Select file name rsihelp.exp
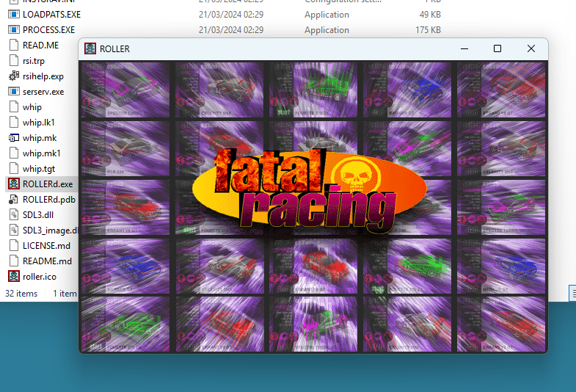576x392 pixels. [43, 76]
